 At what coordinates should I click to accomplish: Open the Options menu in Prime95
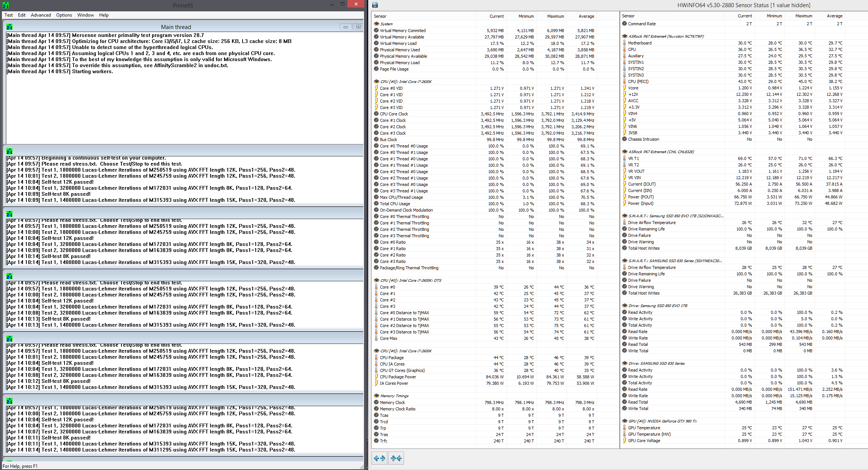[64, 15]
